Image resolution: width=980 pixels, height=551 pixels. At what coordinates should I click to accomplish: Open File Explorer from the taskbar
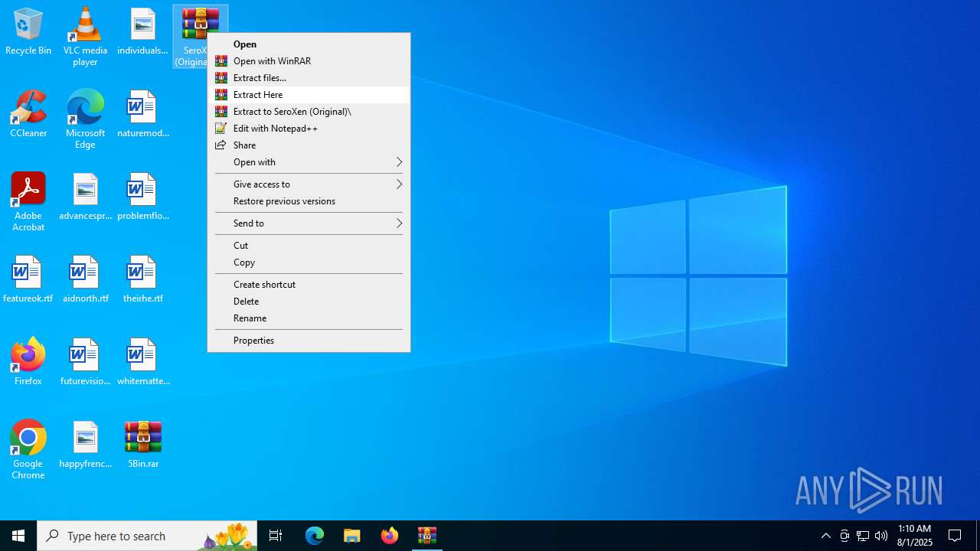[x=352, y=536]
